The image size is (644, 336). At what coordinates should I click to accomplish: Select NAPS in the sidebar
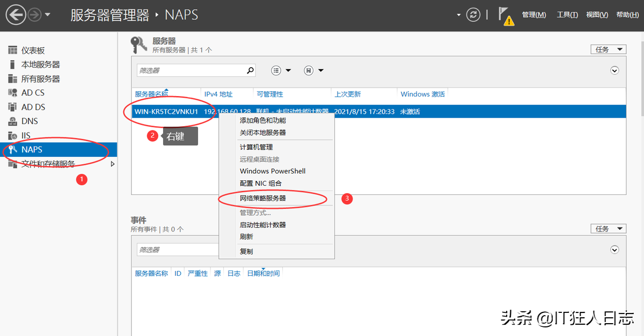58,150
